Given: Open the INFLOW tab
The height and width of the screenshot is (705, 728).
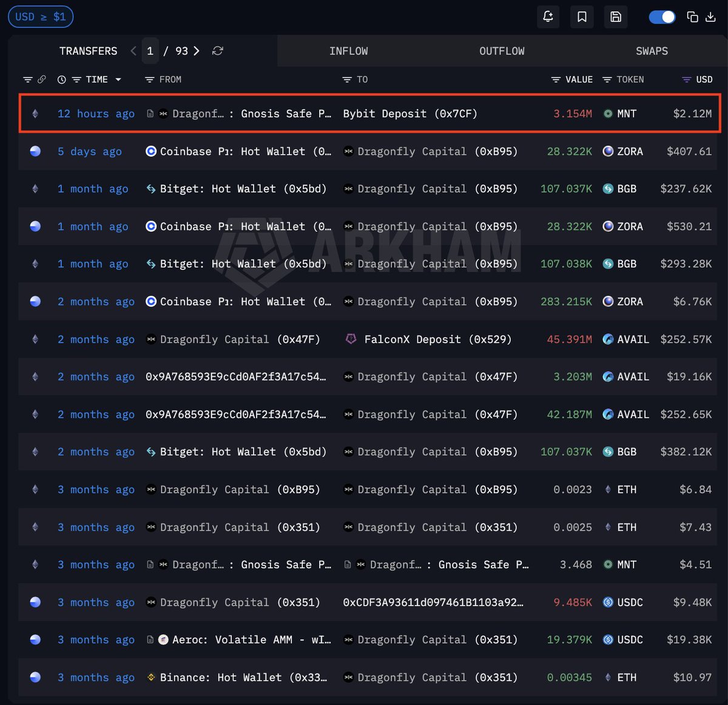Looking at the screenshot, I should click(348, 51).
